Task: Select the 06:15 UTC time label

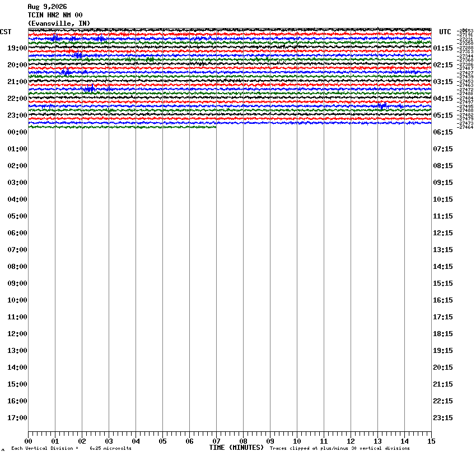Action: (443, 132)
